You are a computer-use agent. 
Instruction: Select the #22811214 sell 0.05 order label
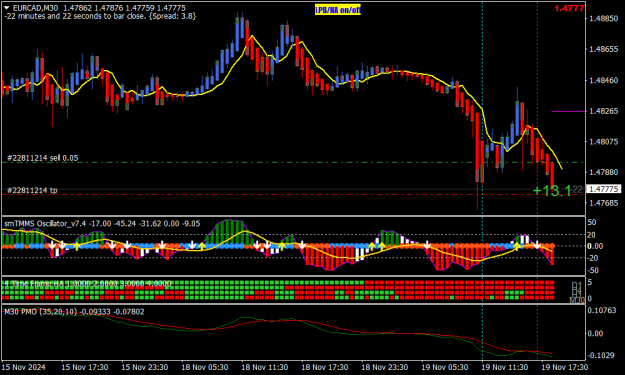pyautogui.click(x=43, y=158)
